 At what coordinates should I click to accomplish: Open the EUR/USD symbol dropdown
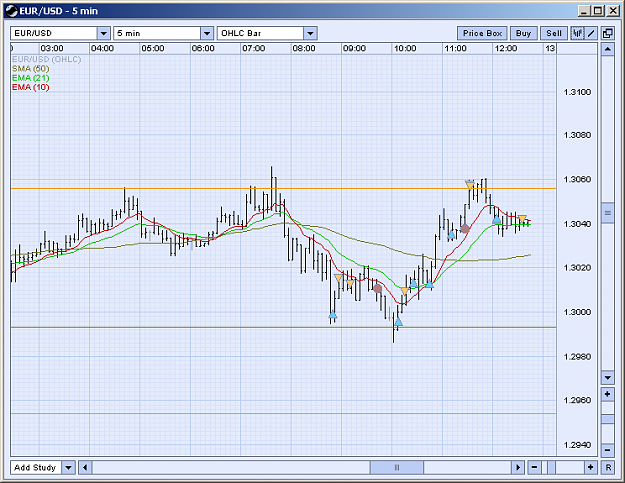tap(104, 33)
